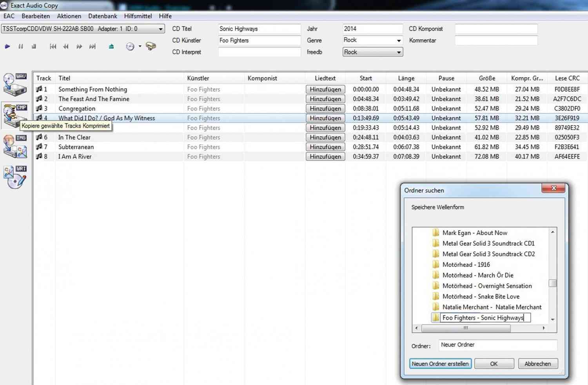Click Abbrechen in folder dialog
This screenshot has height=385, width=588.
[538, 364]
